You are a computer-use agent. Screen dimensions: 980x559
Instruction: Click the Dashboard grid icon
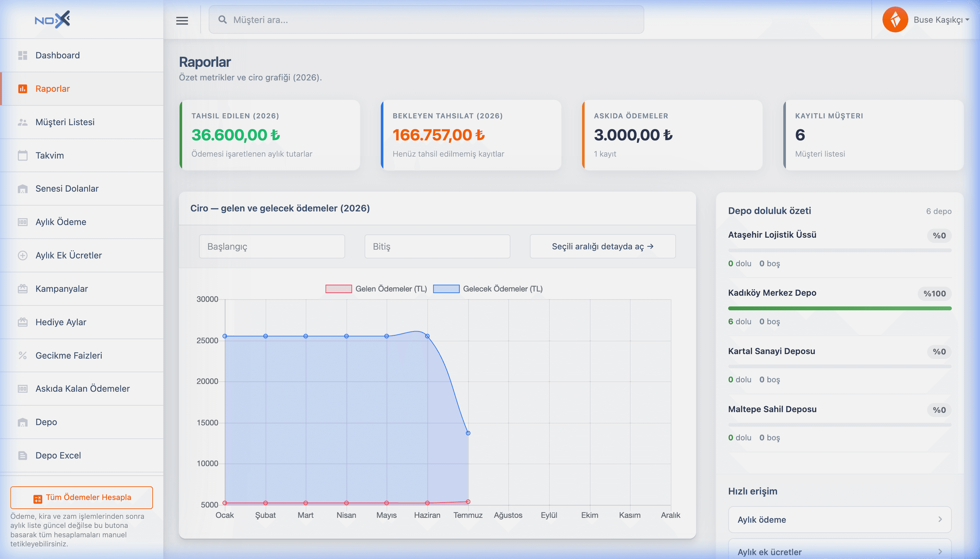click(x=23, y=55)
